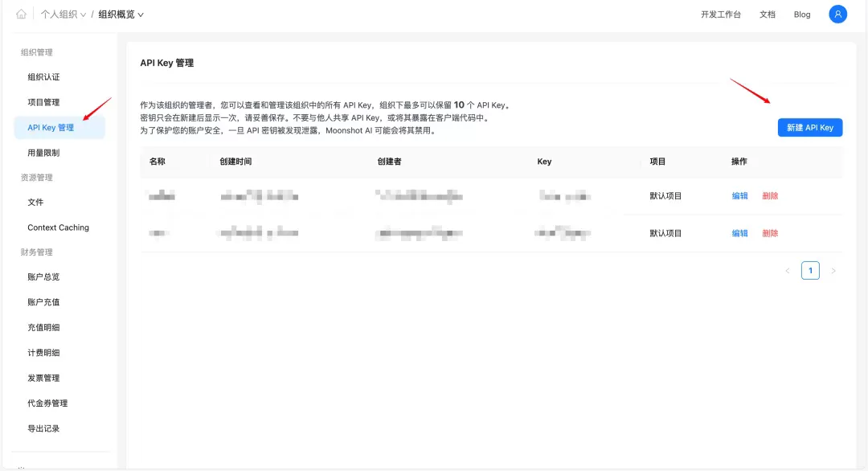Open 项目管理 in sidebar

(43, 102)
